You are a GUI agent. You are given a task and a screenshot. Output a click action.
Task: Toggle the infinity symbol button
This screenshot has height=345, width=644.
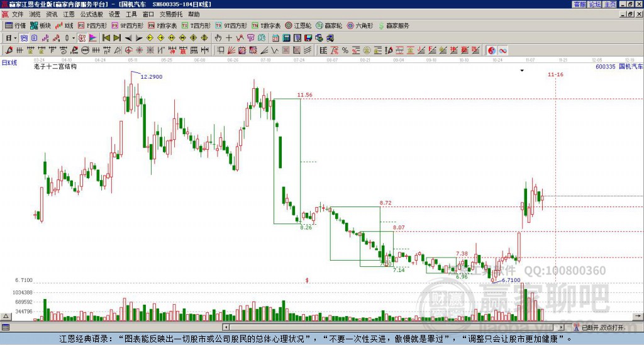point(502,50)
